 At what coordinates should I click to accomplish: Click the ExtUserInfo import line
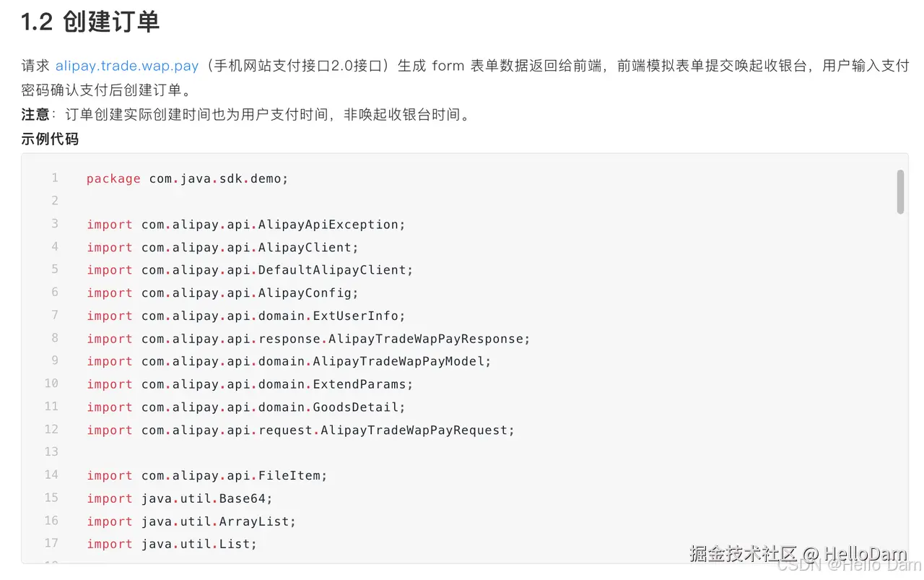pyautogui.click(x=246, y=316)
